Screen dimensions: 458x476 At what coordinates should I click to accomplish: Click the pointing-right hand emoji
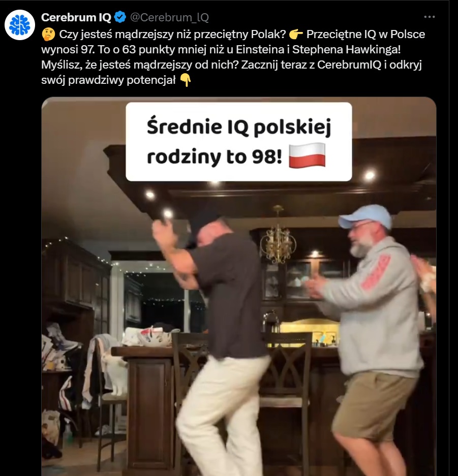(295, 35)
